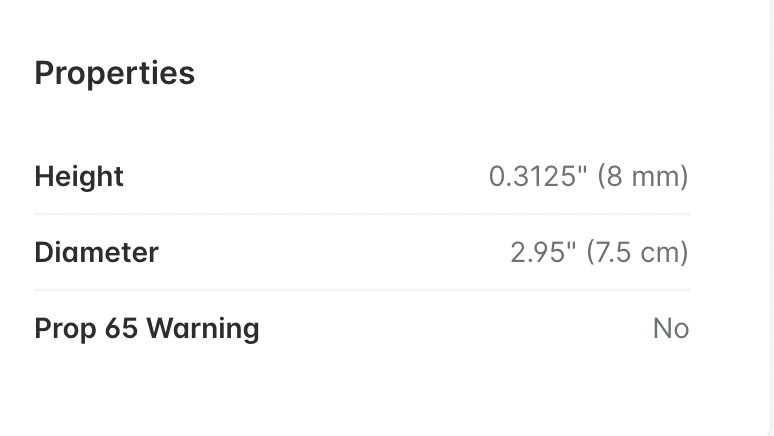
Task: Select the Height property label
Action: click(x=79, y=176)
